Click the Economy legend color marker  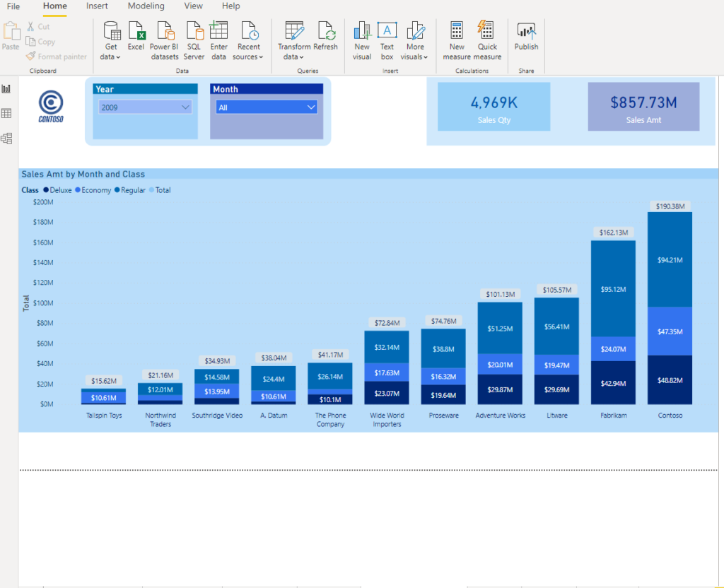click(78, 189)
